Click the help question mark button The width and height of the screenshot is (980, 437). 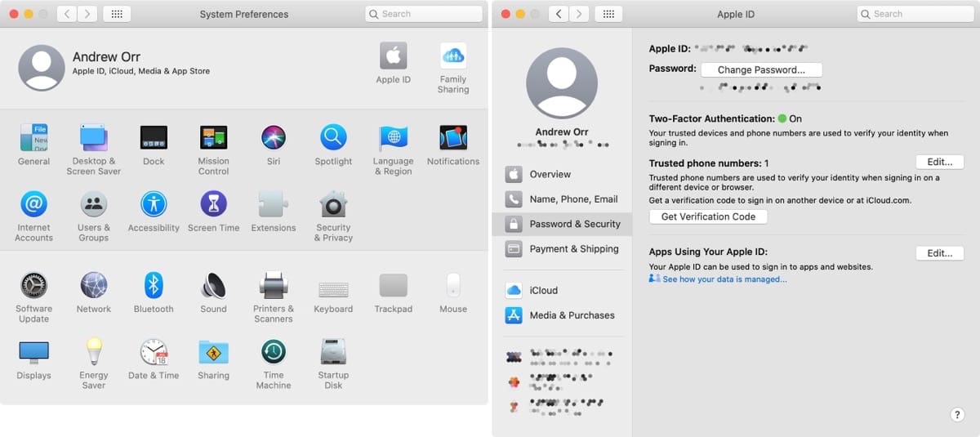click(957, 415)
